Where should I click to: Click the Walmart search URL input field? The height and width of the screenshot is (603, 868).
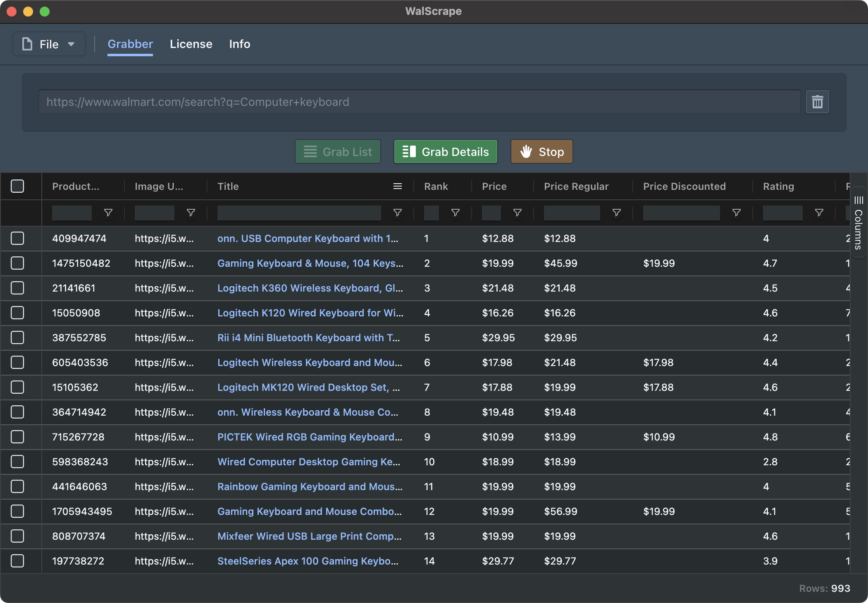[x=419, y=102]
